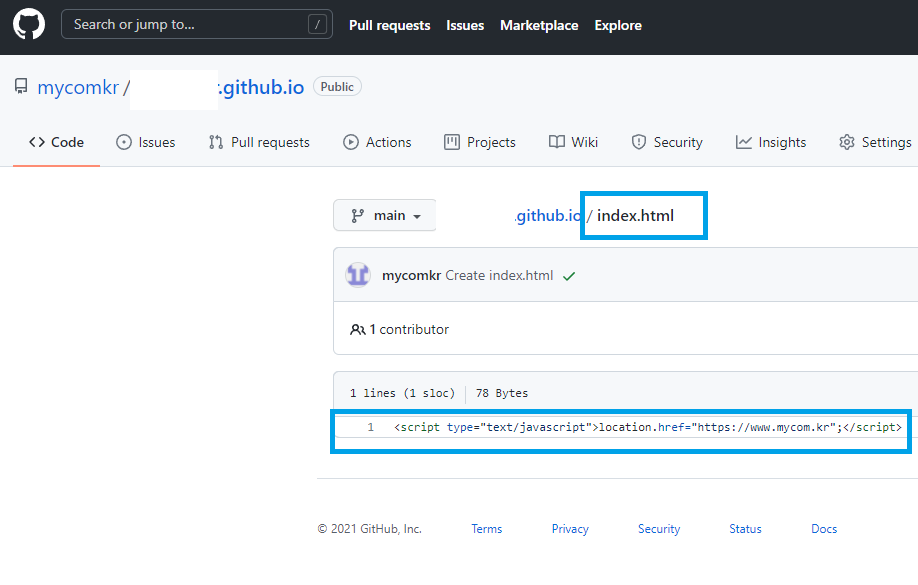The image size is (918, 585).
Task: Open the Status footer link
Action: click(x=745, y=529)
